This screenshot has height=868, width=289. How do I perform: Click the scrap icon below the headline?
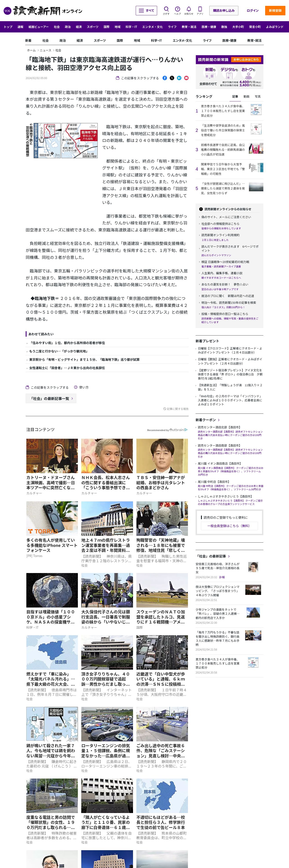117,78
